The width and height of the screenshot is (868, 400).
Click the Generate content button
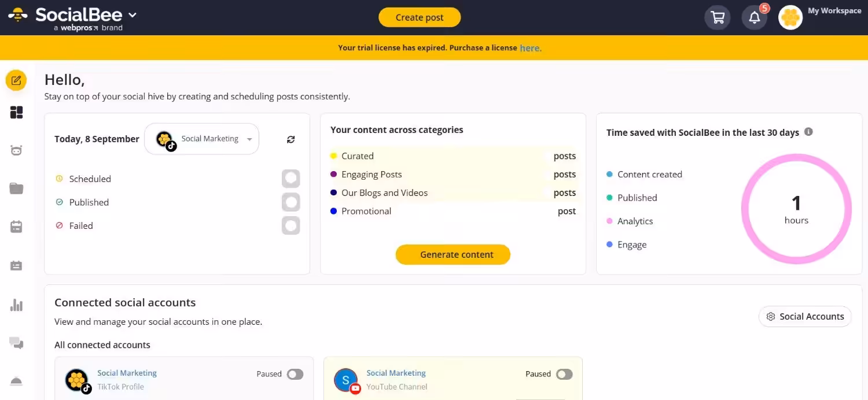point(453,254)
